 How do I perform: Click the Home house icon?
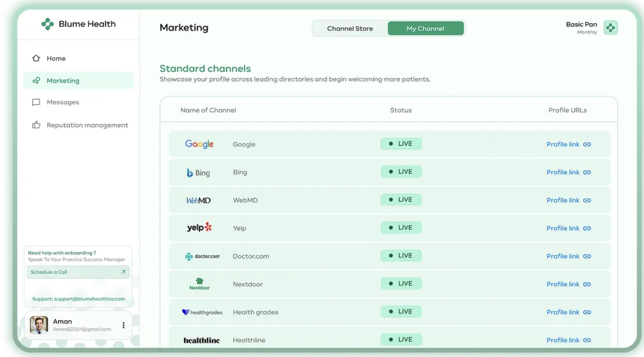click(36, 58)
